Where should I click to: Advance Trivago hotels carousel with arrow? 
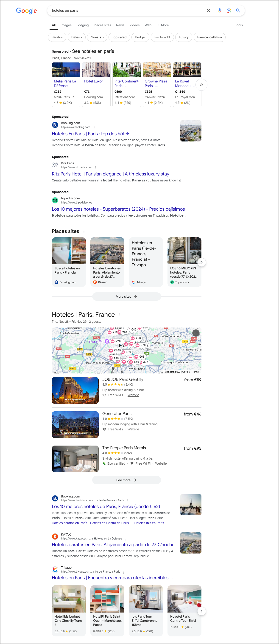(202, 611)
